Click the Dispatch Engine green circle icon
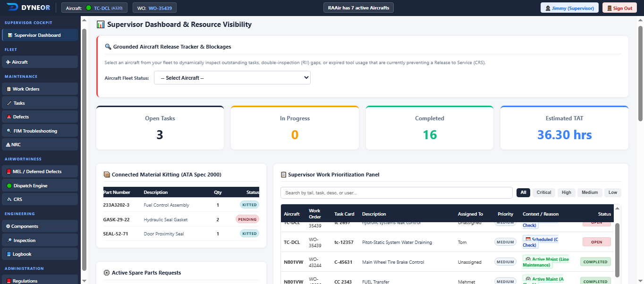 click(9, 186)
